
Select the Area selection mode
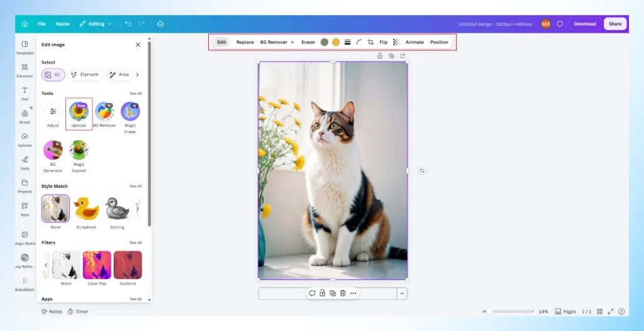point(119,75)
